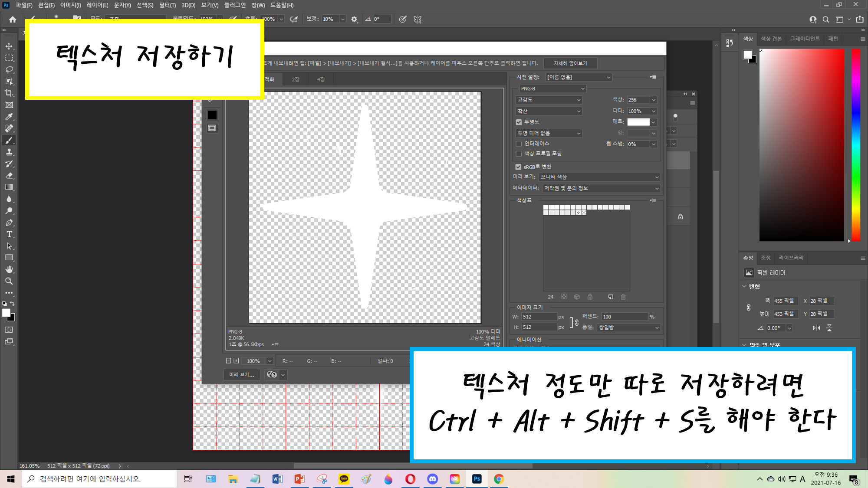
Task: Toggle the 투명도 checkbox
Action: pos(519,122)
